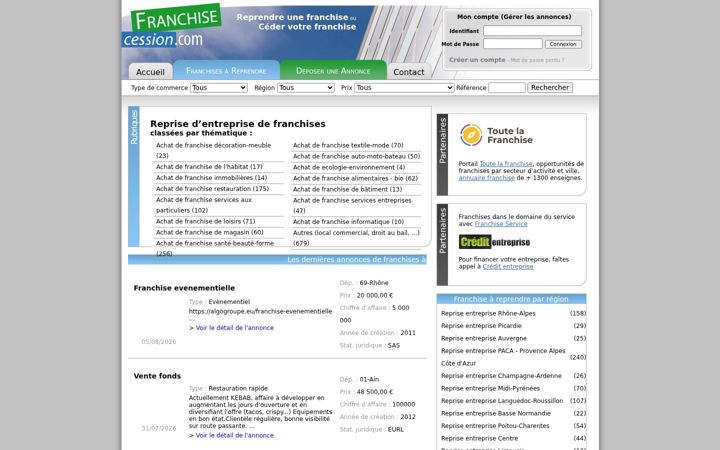
Task: Open the Franchise evenementielle listing title
Action: tap(184, 288)
